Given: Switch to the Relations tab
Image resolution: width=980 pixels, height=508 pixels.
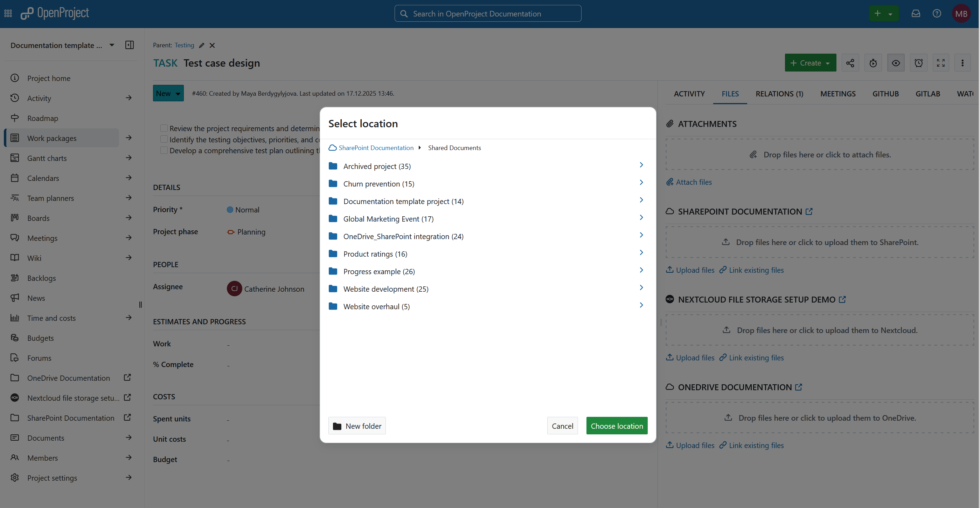Looking at the screenshot, I should click(779, 94).
